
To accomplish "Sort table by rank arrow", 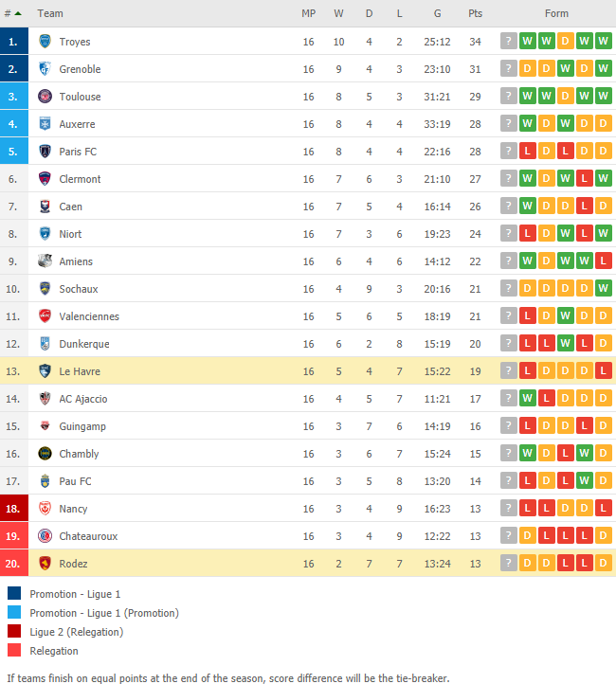I will [x=18, y=13].
